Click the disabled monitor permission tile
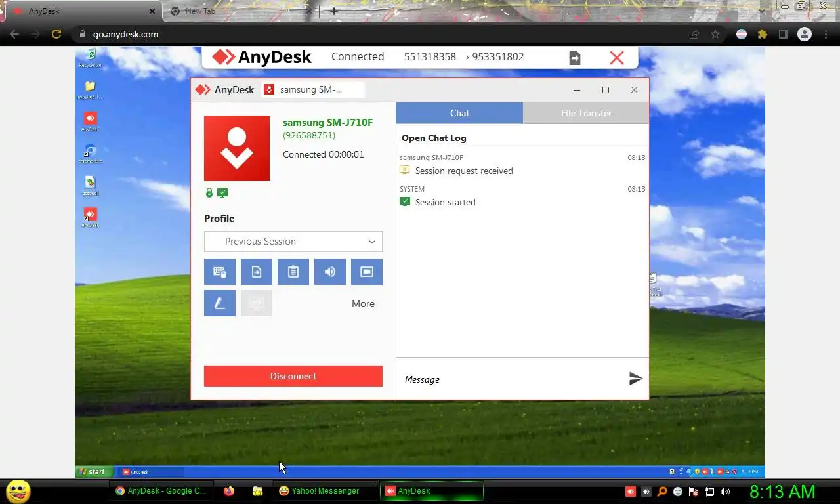Viewport: 840px width, 504px height. coord(257,303)
